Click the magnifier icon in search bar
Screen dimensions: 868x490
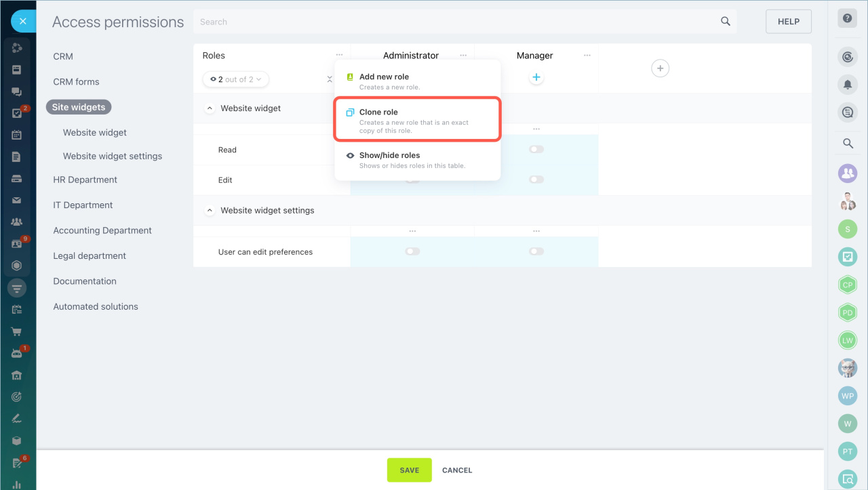(x=725, y=22)
